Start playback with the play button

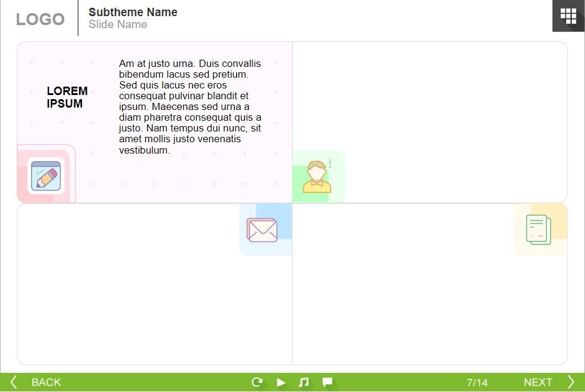click(281, 382)
